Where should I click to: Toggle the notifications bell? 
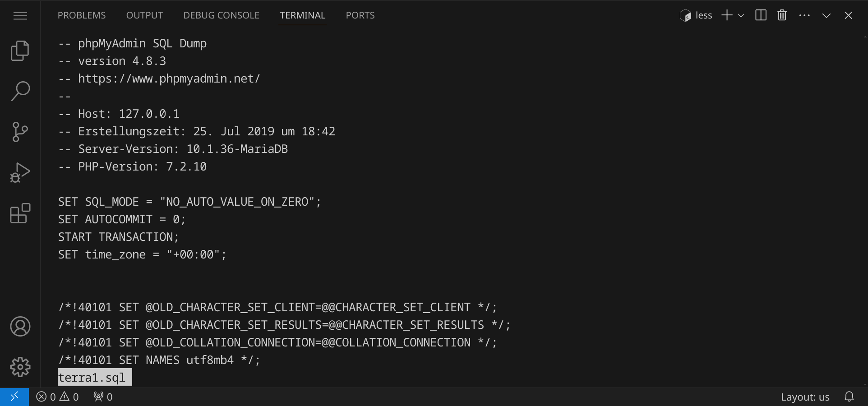click(849, 397)
